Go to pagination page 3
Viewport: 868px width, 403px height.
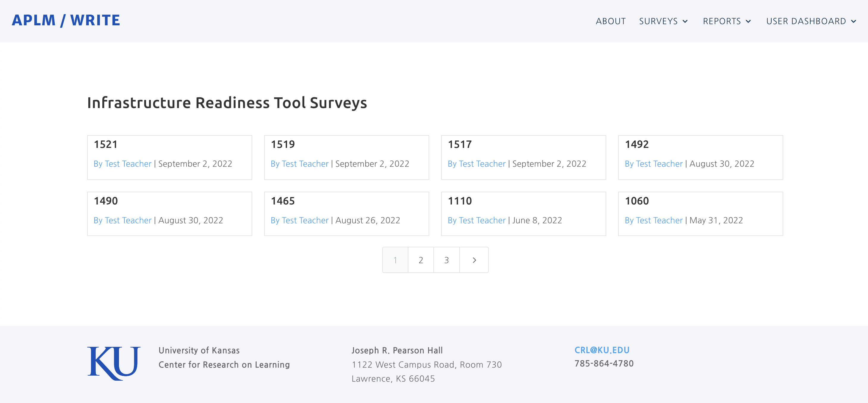pyautogui.click(x=446, y=260)
